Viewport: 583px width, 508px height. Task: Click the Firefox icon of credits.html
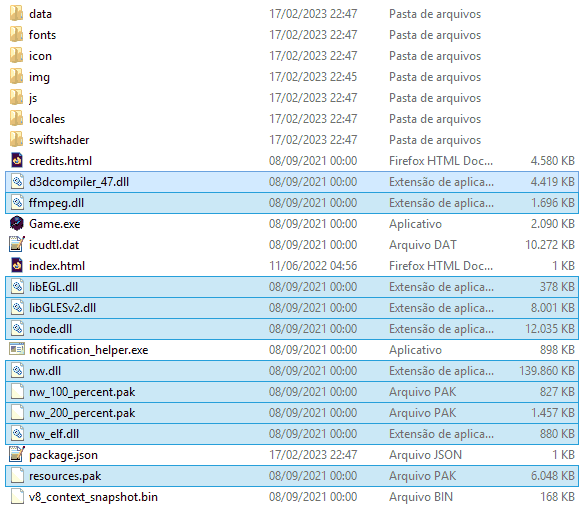point(17,161)
